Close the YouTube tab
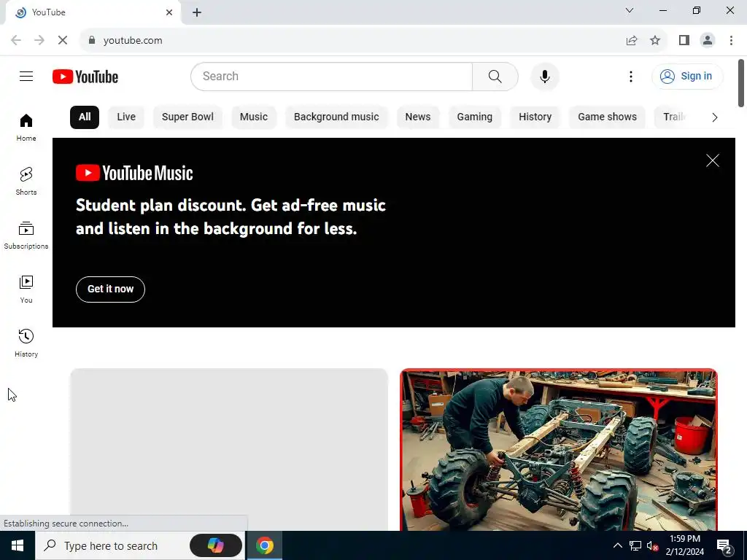This screenshot has width=747, height=560. click(x=169, y=12)
